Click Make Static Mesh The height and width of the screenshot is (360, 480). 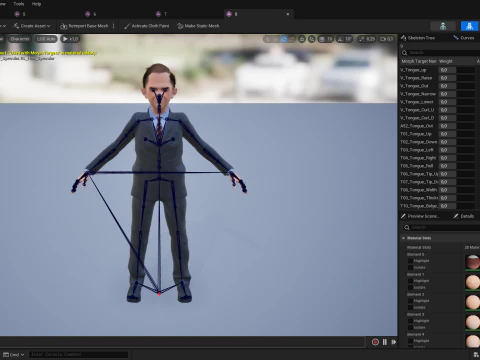(x=198, y=26)
